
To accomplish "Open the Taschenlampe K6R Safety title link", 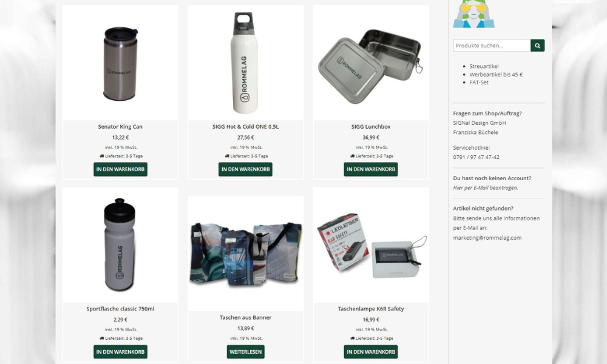I will [x=371, y=309].
